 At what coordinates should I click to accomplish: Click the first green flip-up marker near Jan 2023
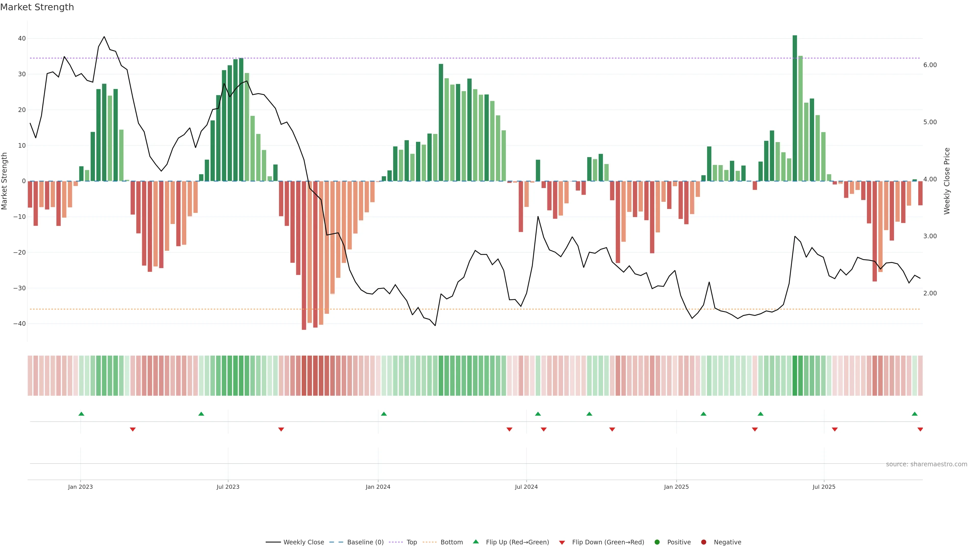(x=81, y=414)
